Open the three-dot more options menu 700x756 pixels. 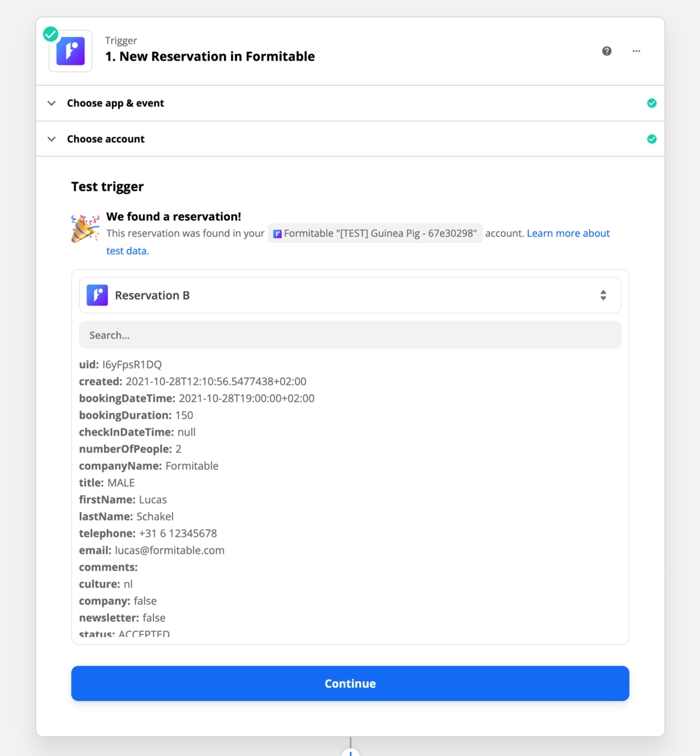636,51
